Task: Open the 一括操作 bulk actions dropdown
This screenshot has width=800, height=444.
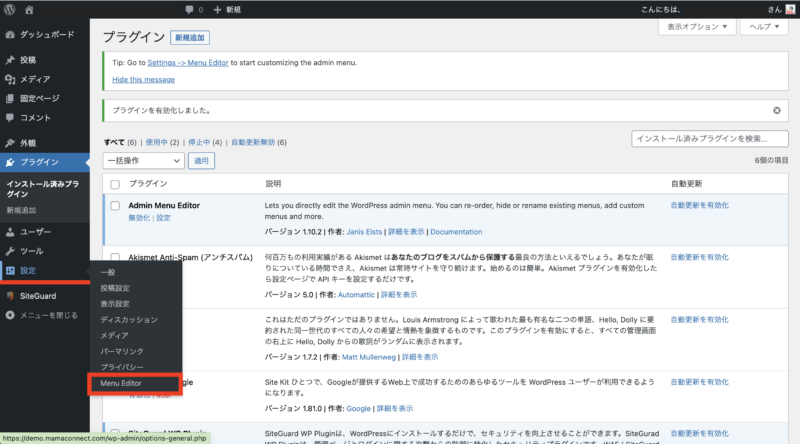Action: (143, 161)
